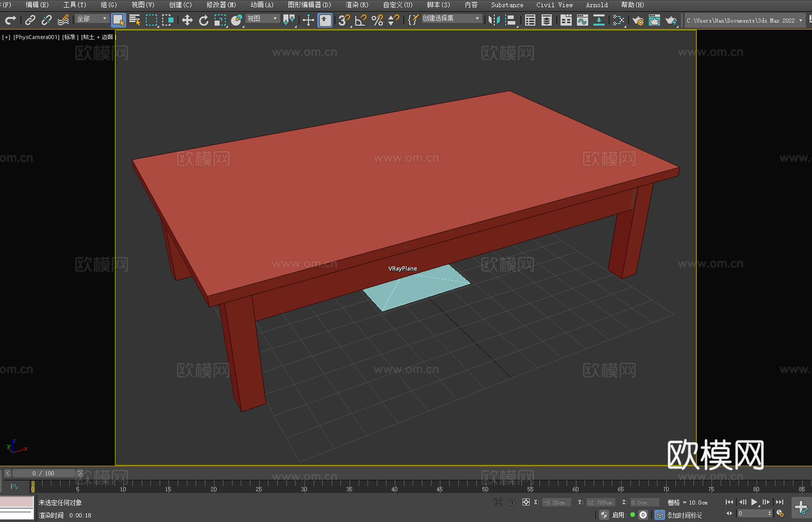Select the Unlink selection tool
Image resolution: width=812 pixels, height=522 pixels.
coord(47,20)
